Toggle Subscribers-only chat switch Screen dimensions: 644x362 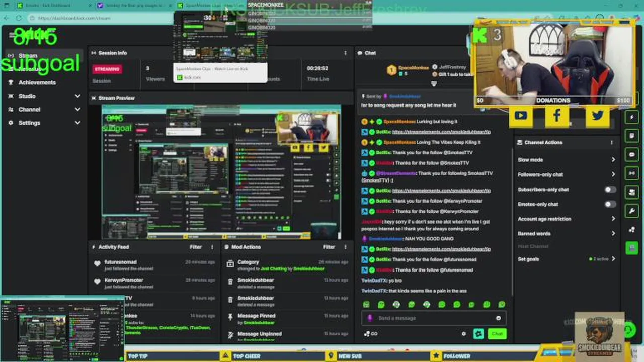(610, 190)
